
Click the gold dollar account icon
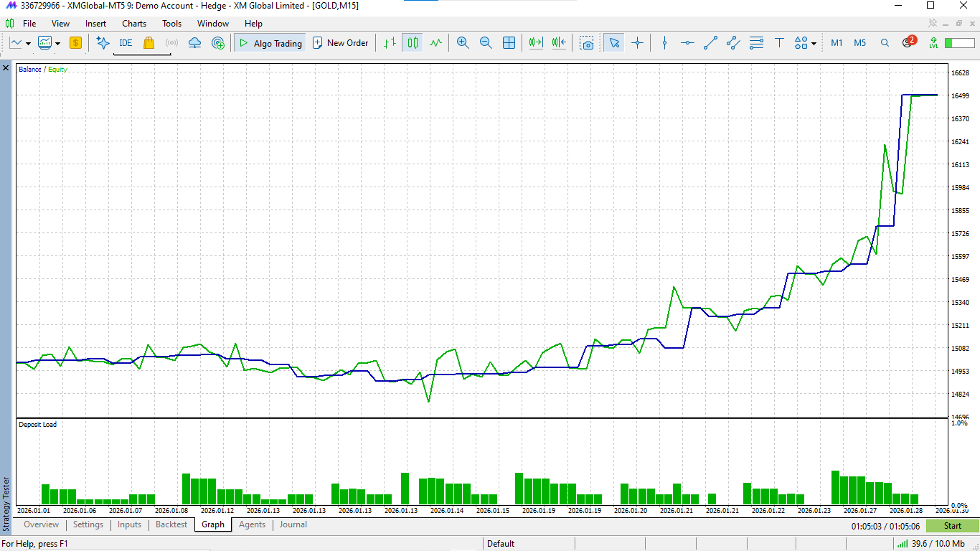[x=75, y=43]
